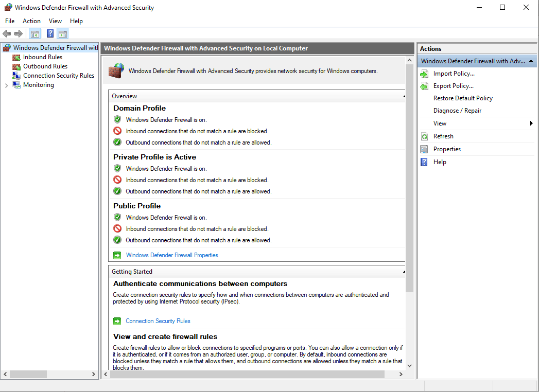
Task: Click the center pane scroll-right arrow
Action: tap(401, 374)
